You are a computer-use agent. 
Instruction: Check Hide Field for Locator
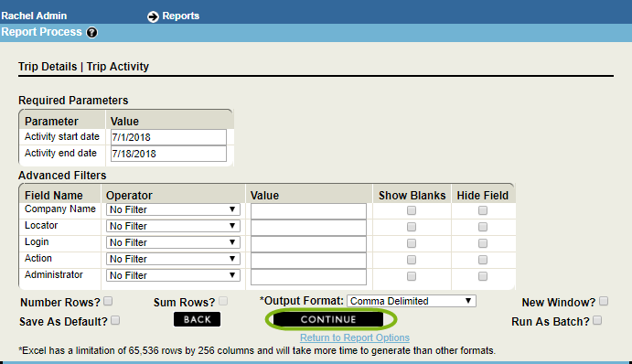483,227
